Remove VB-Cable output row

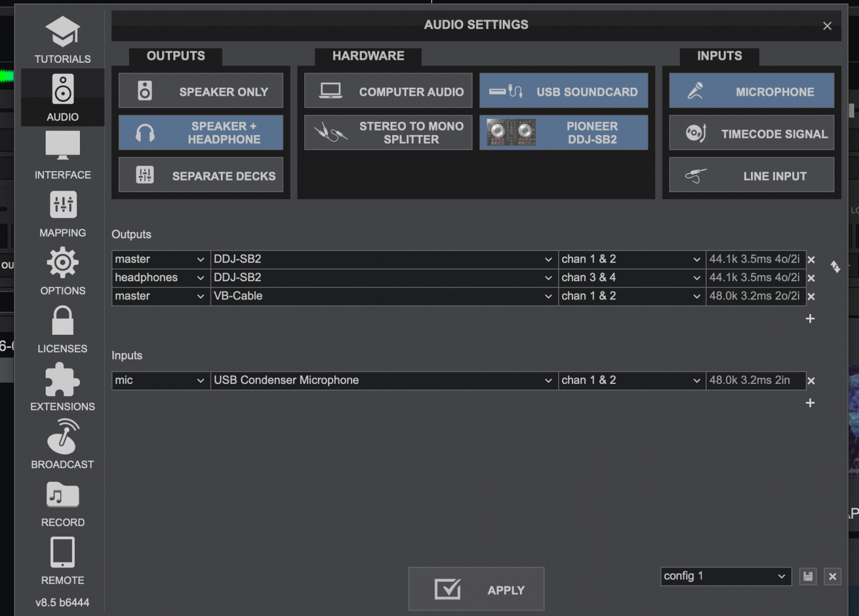coord(811,297)
